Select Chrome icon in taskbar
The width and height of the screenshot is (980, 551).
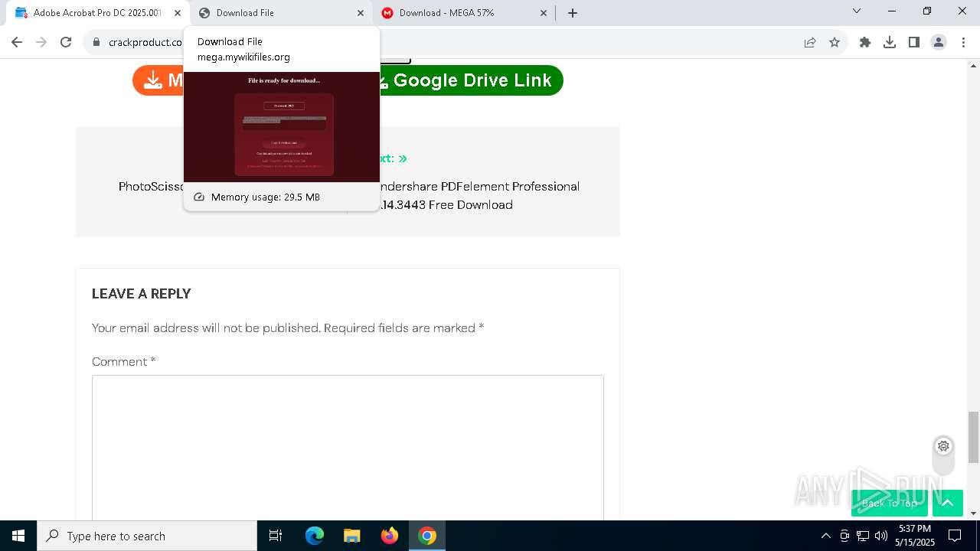[427, 536]
